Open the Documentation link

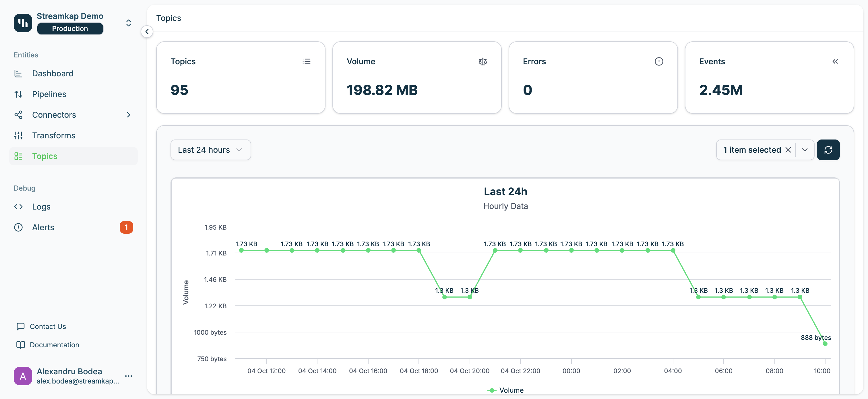coord(54,345)
